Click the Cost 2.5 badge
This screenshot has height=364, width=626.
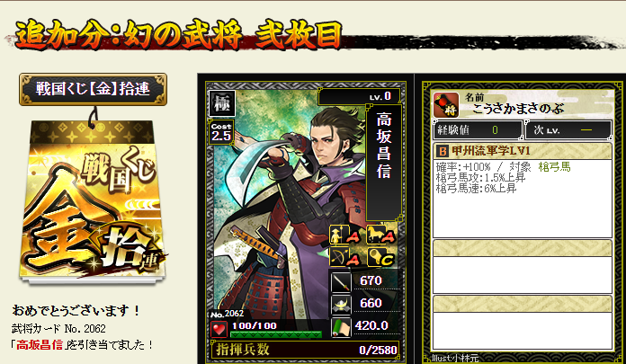[221, 133]
